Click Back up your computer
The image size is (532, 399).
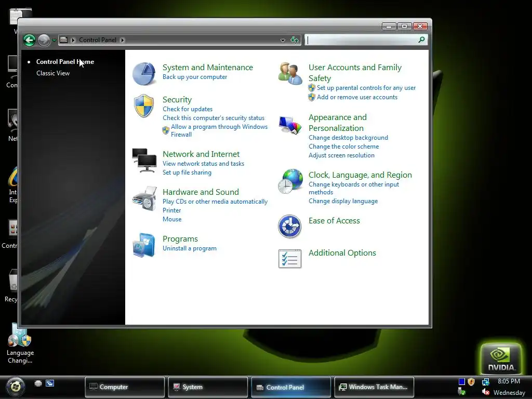(195, 77)
